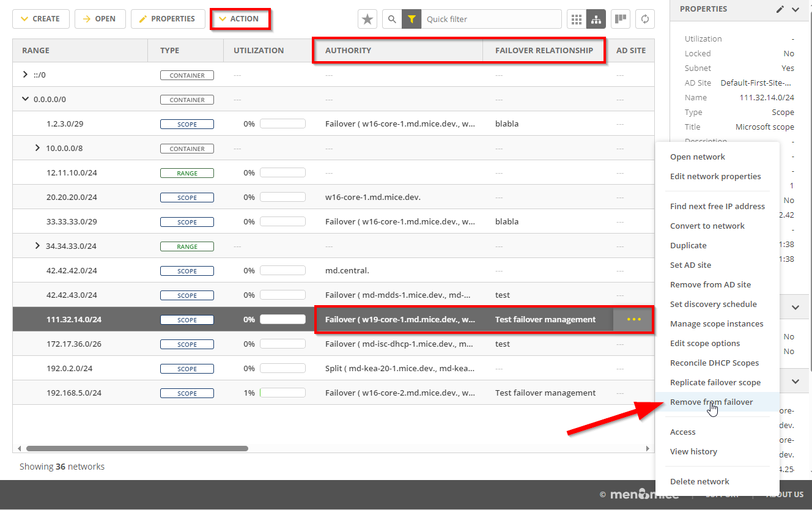Switch to hierarchy tree view

[596, 19]
